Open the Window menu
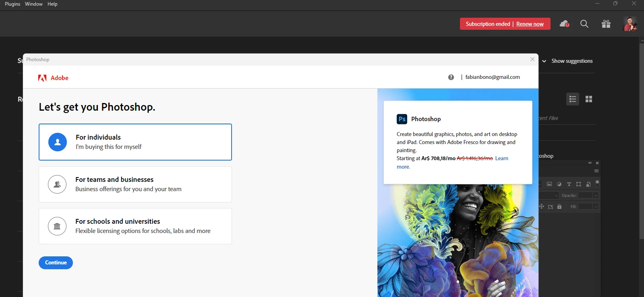Screen dimensions: 644x297 34,4
